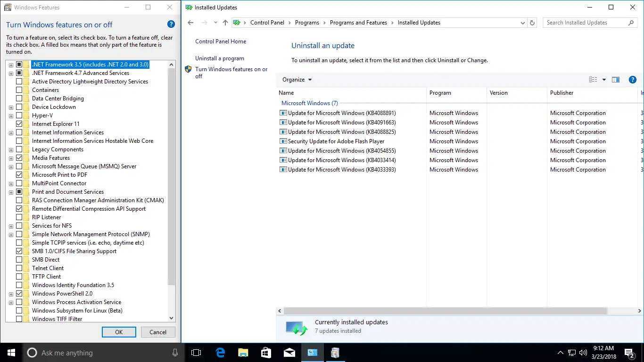The height and width of the screenshot is (362, 644).
Task: Sort updates by the Publisher column header
Action: click(x=592, y=93)
